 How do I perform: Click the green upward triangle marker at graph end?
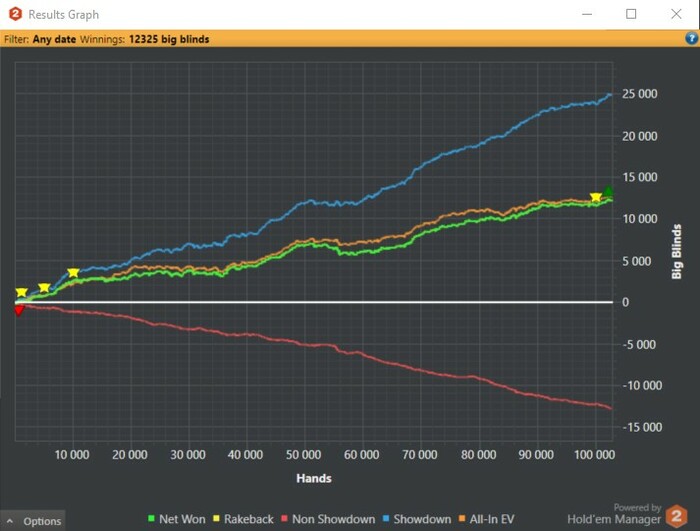coord(608,191)
